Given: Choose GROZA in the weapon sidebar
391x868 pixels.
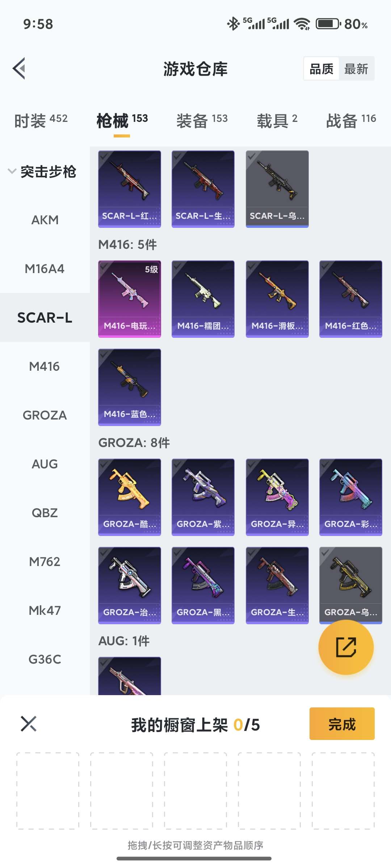Looking at the screenshot, I should click(45, 415).
